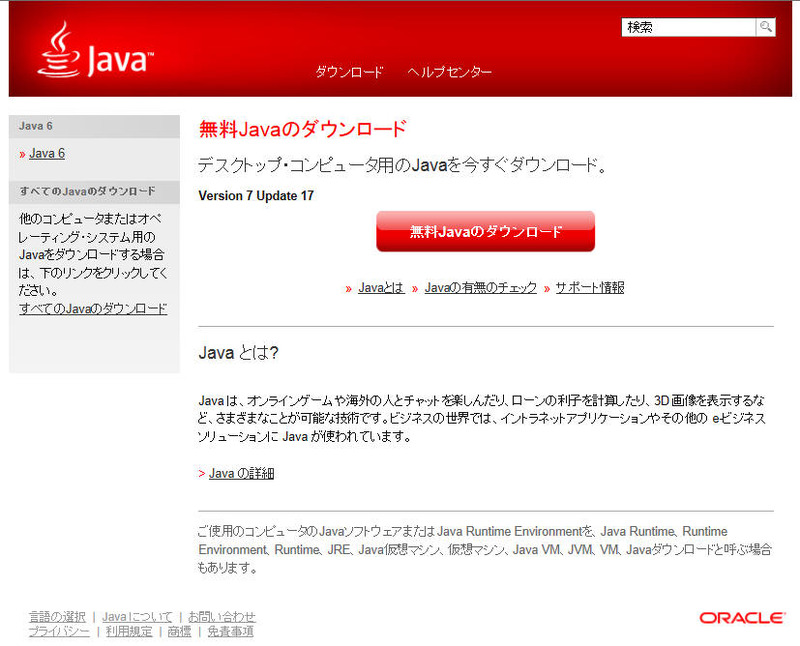Open the Java の詳細 link
The height and width of the screenshot is (646, 800).
click(241, 473)
